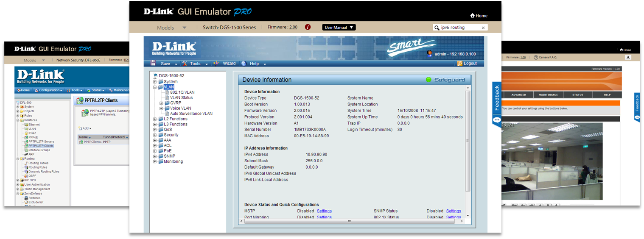The width and height of the screenshot is (644, 239).
Task: Click the download icon in the right window
Action: (628, 57)
